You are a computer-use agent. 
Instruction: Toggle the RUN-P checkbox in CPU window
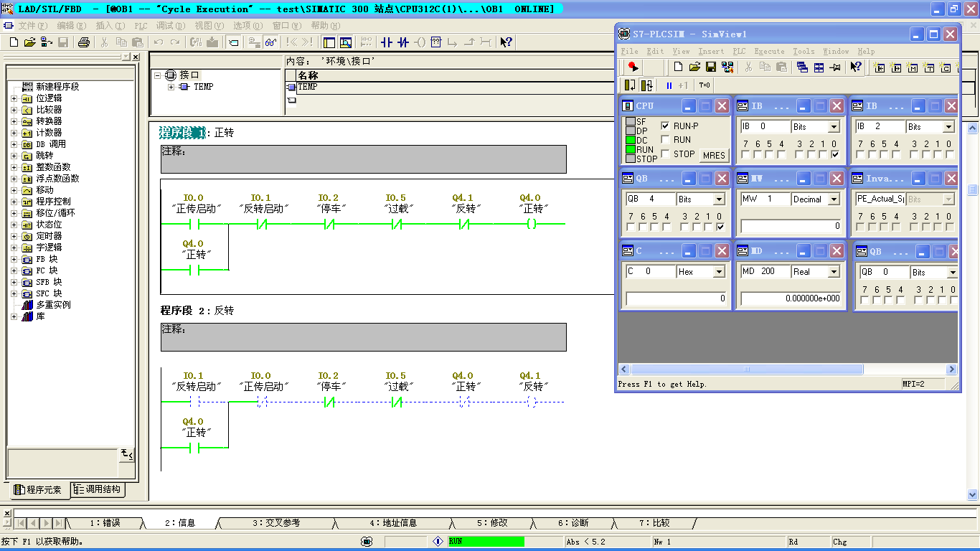[665, 126]
